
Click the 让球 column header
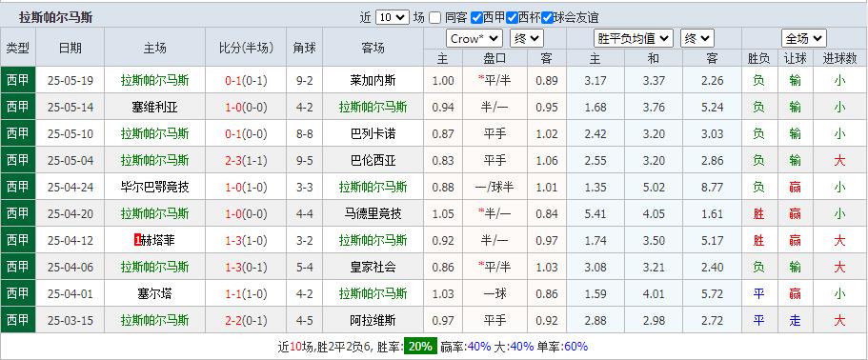tap(795, 58)
